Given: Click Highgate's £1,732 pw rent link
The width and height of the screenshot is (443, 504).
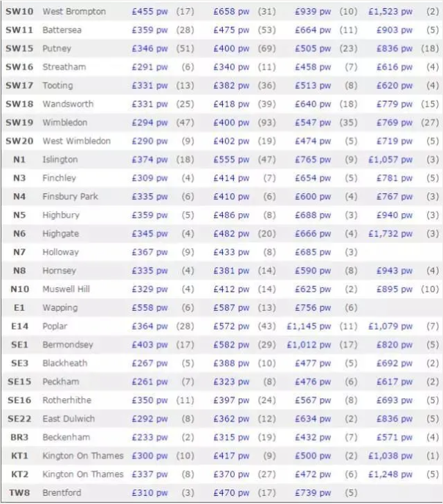Looking at the screenshot, I should click(390, 234).
